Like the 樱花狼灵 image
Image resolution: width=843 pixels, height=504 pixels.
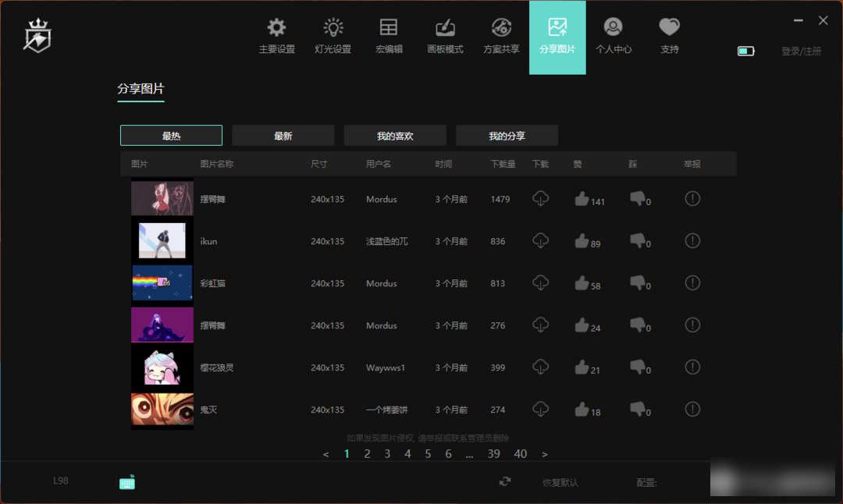click(582, 367)
